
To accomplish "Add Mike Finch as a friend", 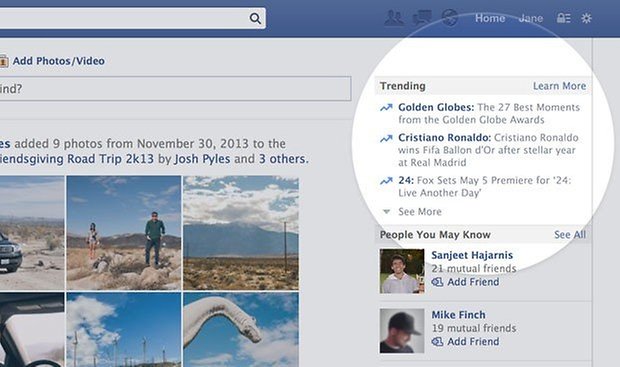I will pos(465,342).
